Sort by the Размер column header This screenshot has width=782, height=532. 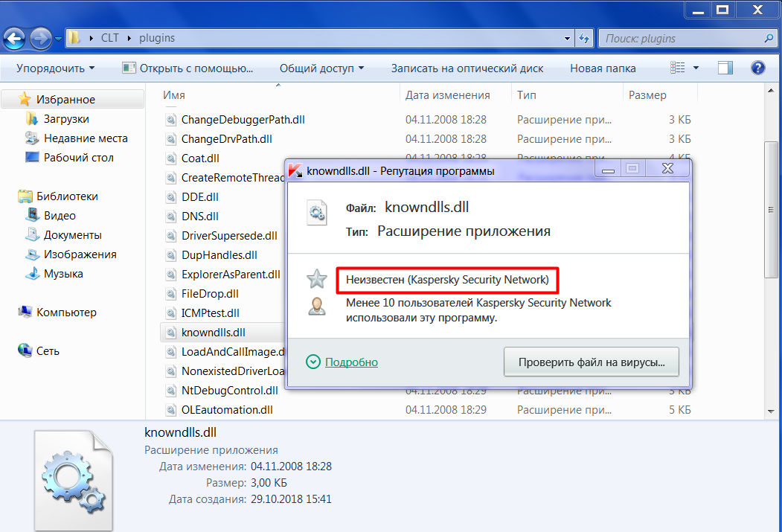pyautogui.click(x=647, y=95)
